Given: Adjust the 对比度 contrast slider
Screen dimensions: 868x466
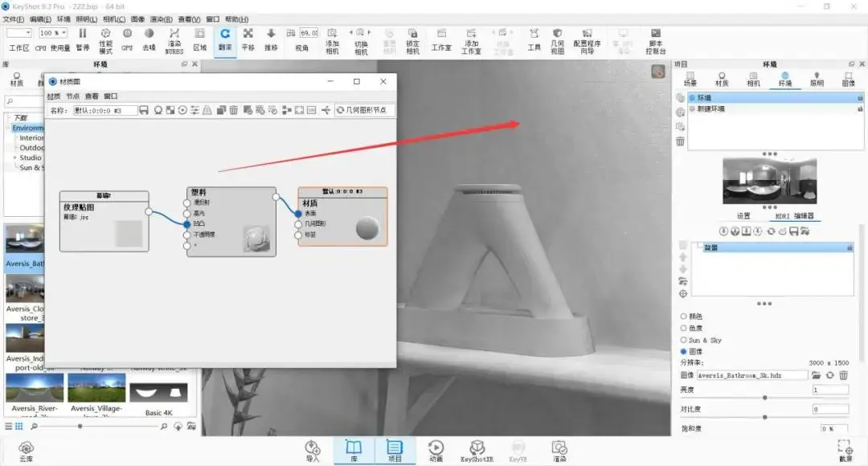Looking at the screenshot, I should coord(764,417).
